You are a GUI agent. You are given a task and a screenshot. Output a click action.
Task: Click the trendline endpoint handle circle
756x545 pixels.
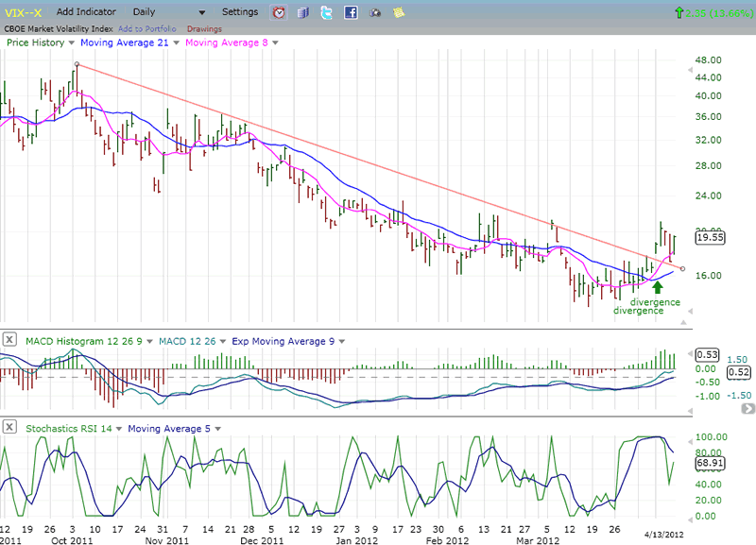pyautogui.click(x=682, y=269)
